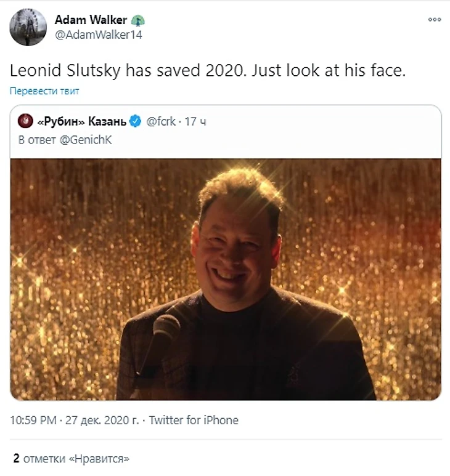Open the tweet's three-dot more menu

coord(435,20)
